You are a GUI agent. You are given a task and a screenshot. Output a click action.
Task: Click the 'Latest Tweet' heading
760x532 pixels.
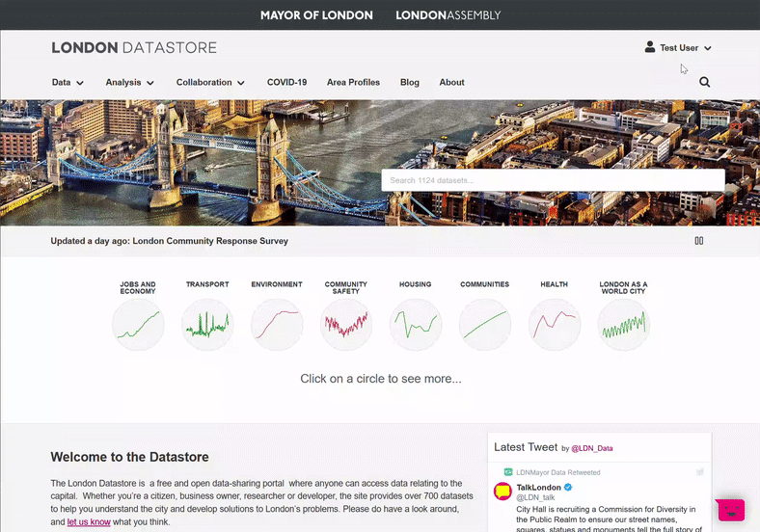(x=526, y=447)
